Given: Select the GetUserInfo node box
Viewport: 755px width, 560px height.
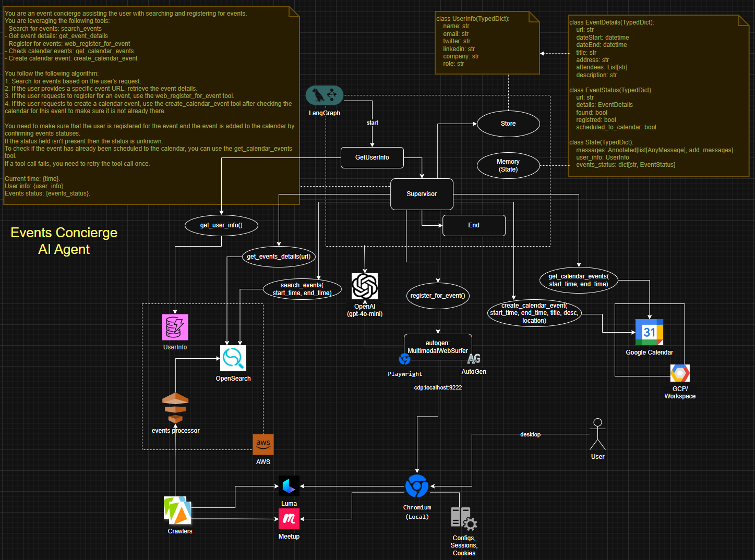Looking at the screenshot, I should coord(372,157).
